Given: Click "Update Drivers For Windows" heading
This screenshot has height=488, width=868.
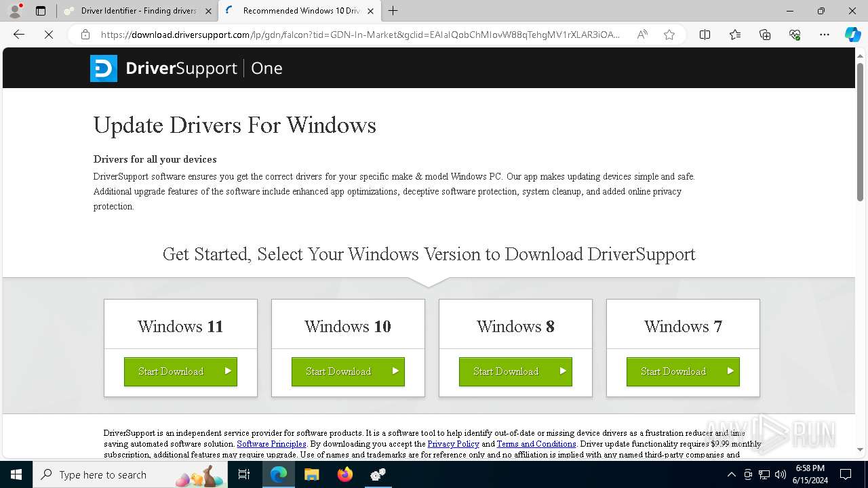Looking at the screenshot, I should click(235, 125).
